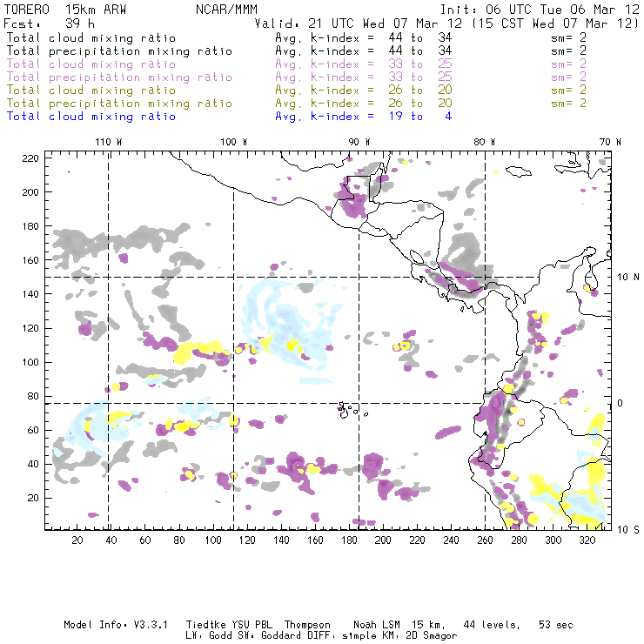Click the 'Valid: 21 UTC Wed 07 Mar 12' text

pyautogui.click(x=359, y=23)
